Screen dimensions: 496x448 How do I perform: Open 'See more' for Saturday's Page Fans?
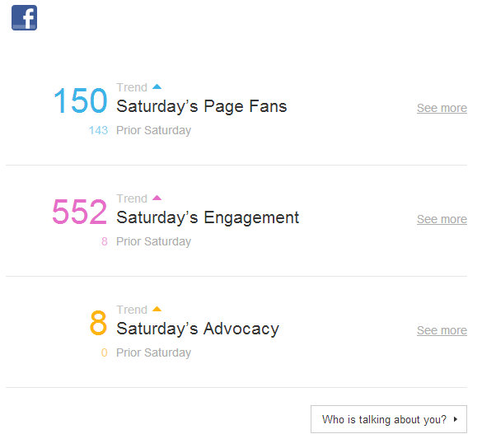442,108
